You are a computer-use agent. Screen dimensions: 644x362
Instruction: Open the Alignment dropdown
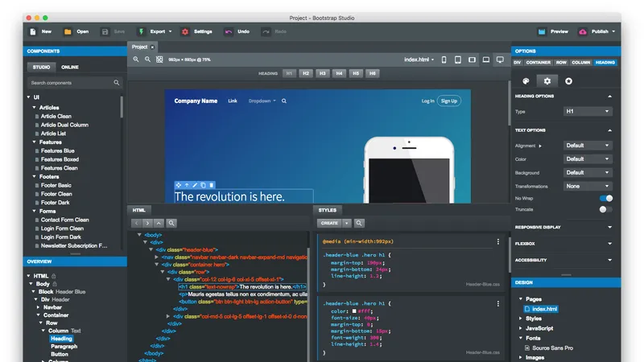pyautogui.click(x=588, y=146)
